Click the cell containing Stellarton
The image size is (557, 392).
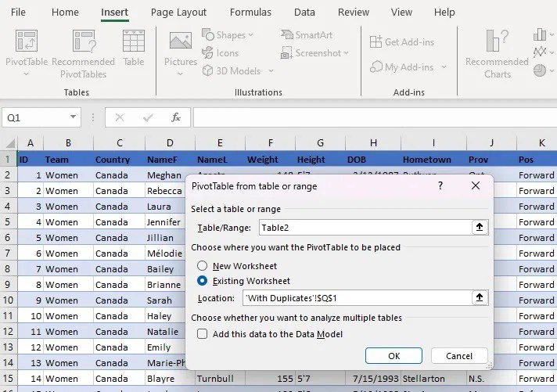[433, 378]
